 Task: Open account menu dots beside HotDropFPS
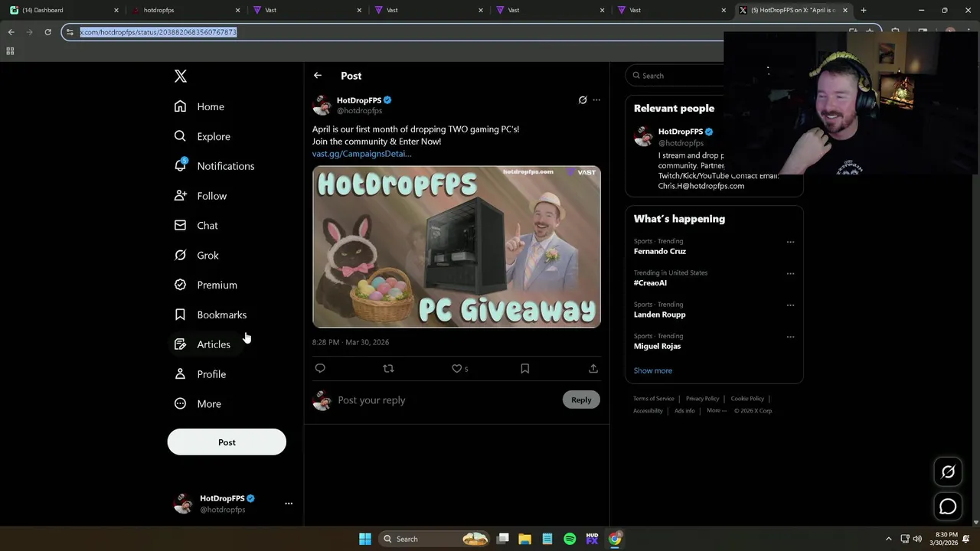pyautogui.click(x=289, y=504)
